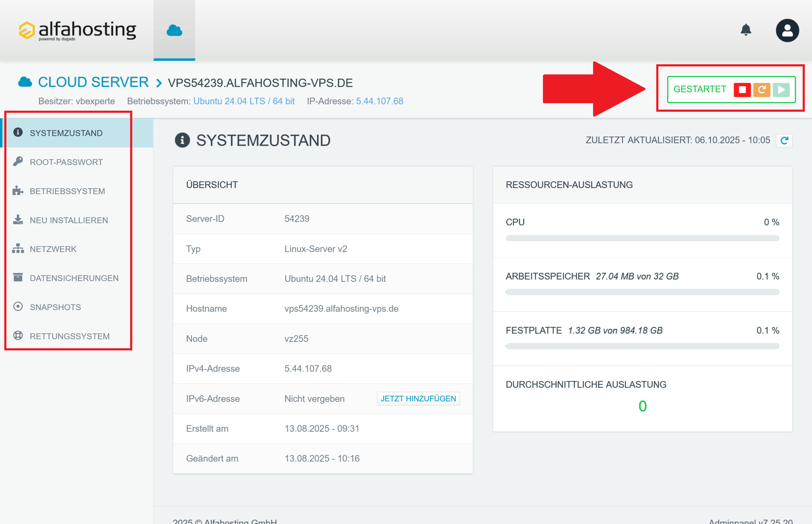Select the Neu Installieren download icon

[17, 220]
